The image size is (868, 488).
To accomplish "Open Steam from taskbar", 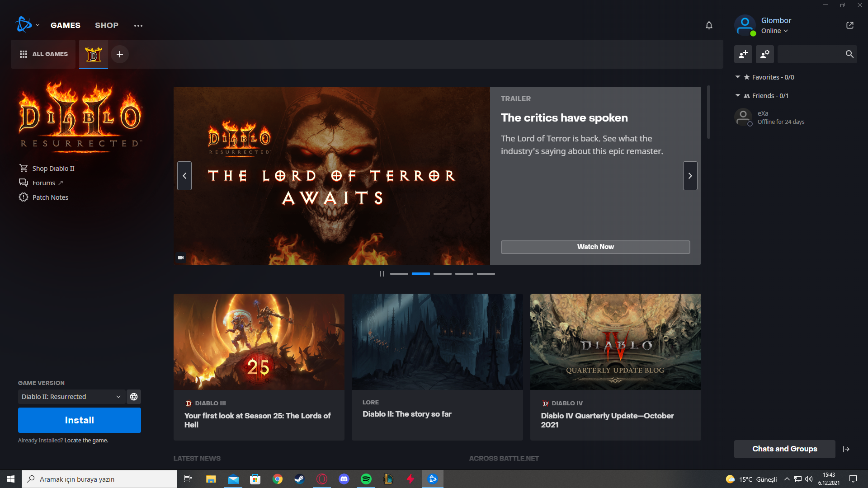I will click(x=299, y=479).
